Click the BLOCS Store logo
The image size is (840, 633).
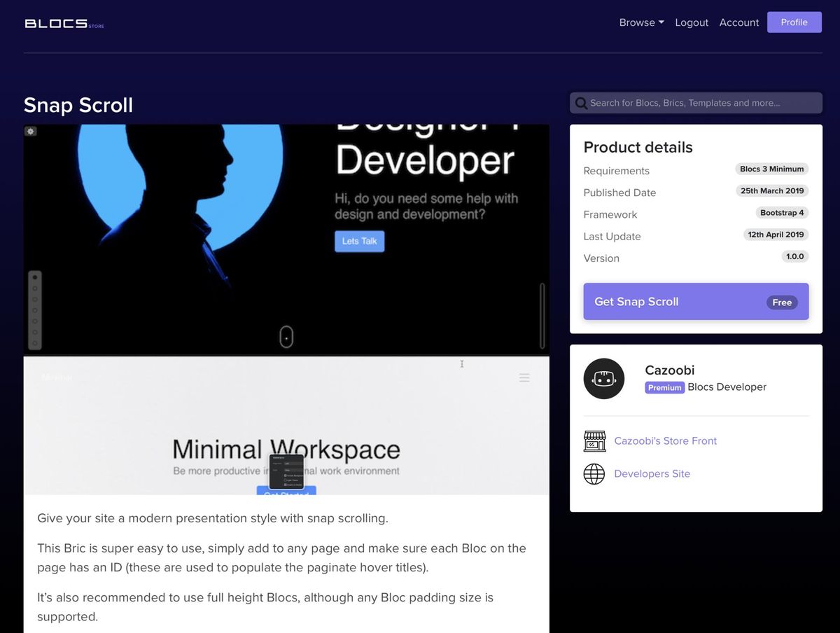(64, 22)
